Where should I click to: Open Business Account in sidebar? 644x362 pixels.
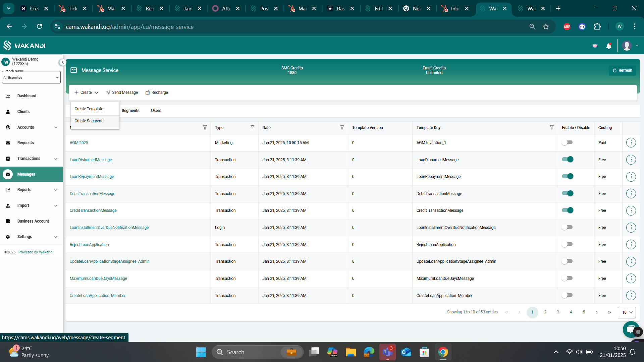(x=33, y=221)
